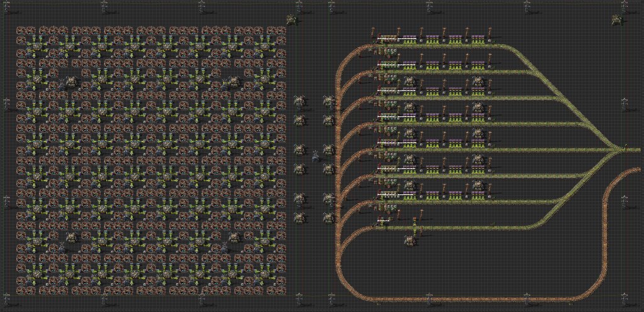The height and width of the screenshot is (312, 644).
Task: Select the roboport in the assembler grid's lower-left gap
Action: pos(72,237)
